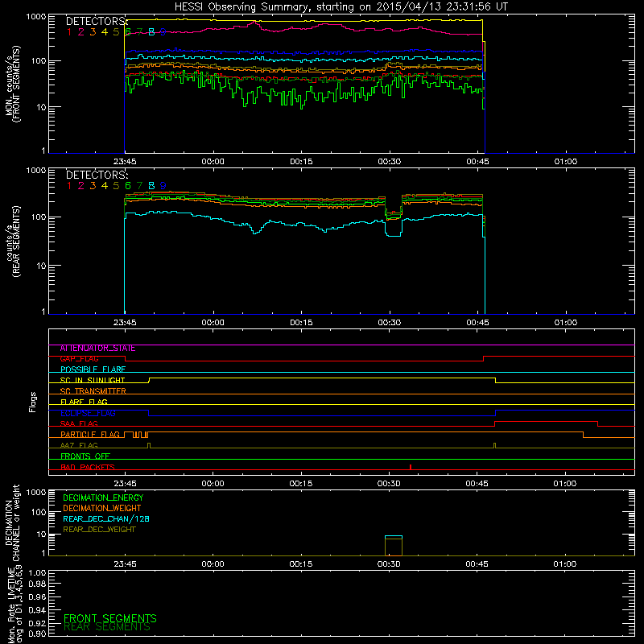644x644 pixels.
Task: Click the POSSIBLE_FLARE flag label
Action: (93, 369)
